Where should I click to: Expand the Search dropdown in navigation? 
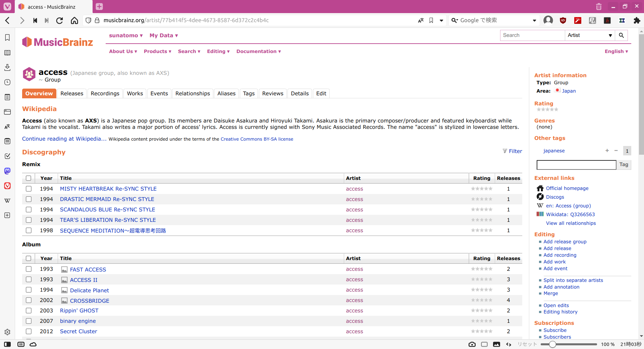(x=189, y=51)
